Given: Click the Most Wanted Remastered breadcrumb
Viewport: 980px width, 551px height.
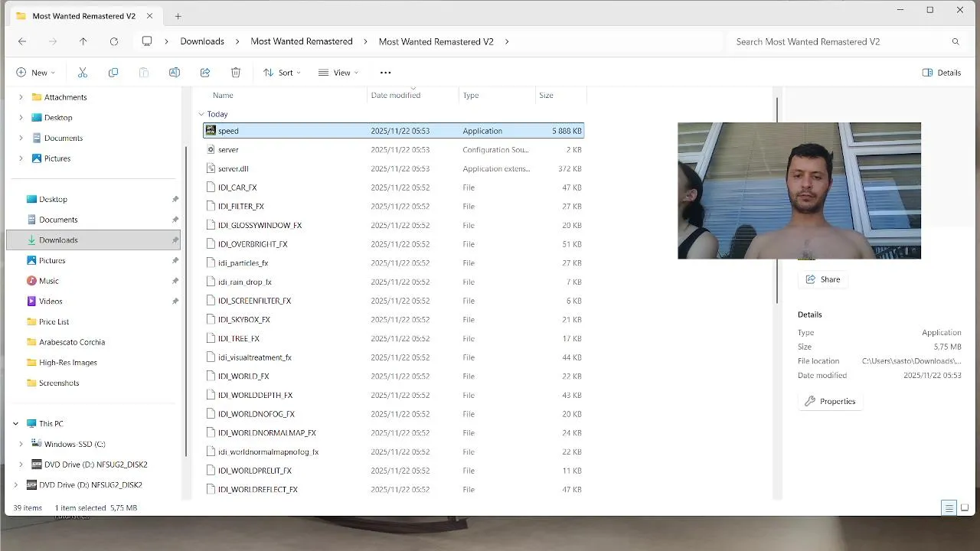Looking at the screenshot, I should point(302,41).
